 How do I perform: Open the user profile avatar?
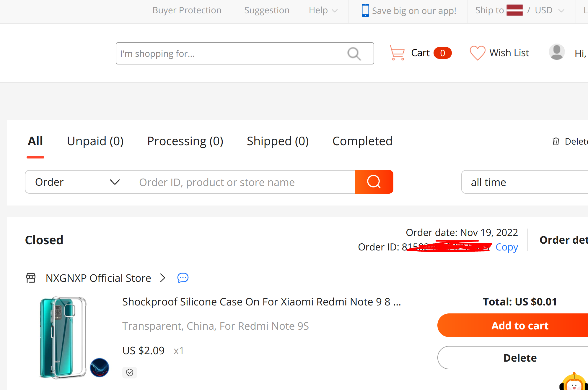point(557,52)
